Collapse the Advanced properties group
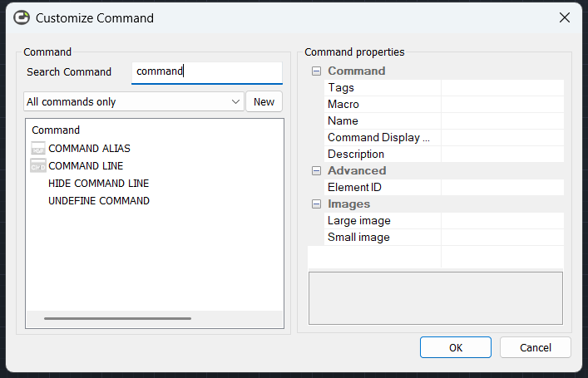The height and width of the screenshot is (378, 588). (317, 171)
